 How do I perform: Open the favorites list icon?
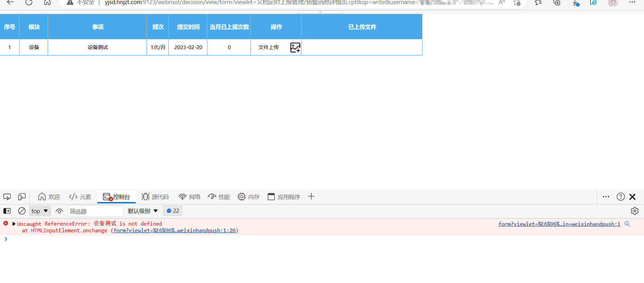click(538, 2)
